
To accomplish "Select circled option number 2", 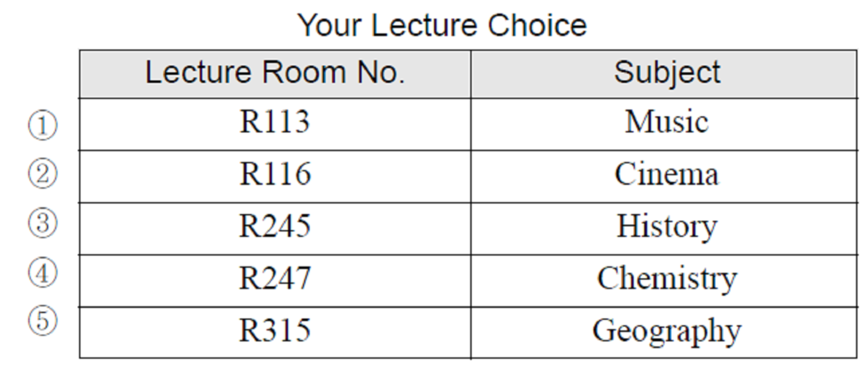I will (x=42, y=173).
